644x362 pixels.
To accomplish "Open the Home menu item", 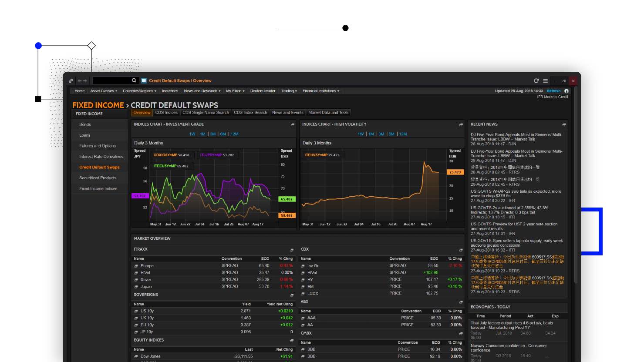I will [x=80, y=91].
